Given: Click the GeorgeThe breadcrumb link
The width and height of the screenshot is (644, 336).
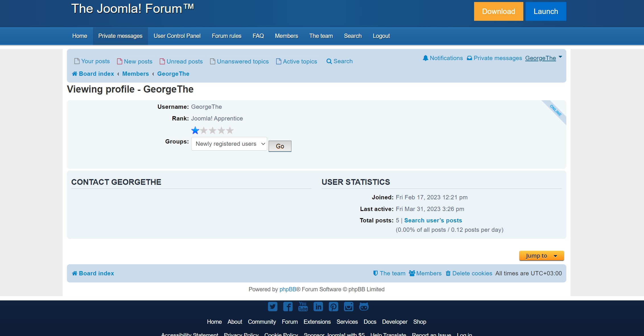Looking at the screenshot, I should coord(173,74).
